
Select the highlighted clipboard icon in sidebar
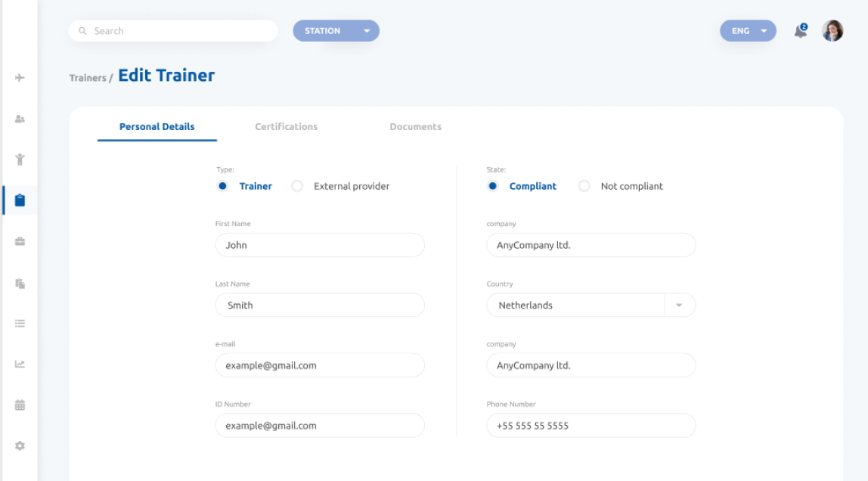[x=20, y=200]
